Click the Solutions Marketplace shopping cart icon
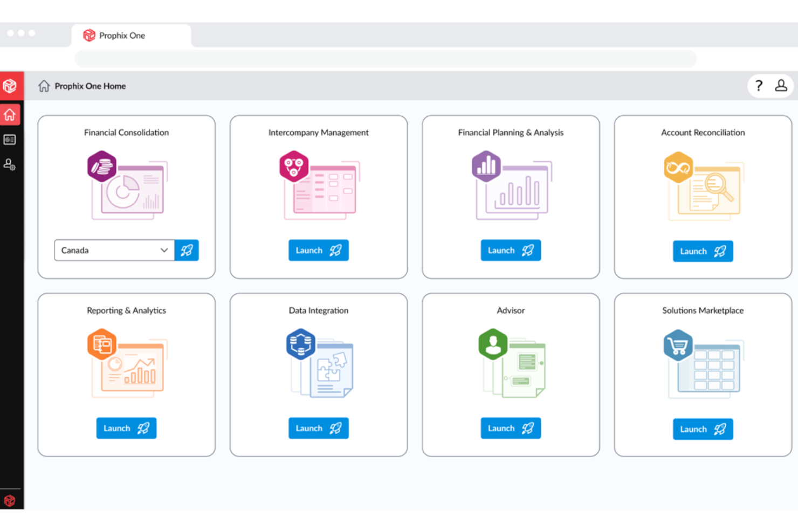This screenshot has height=532, width=798. click(678, 345)
